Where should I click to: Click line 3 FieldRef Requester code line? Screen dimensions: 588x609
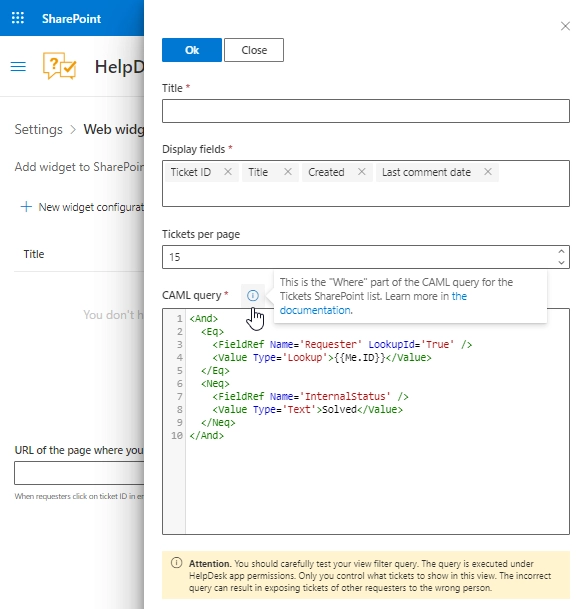pos(342,345)
